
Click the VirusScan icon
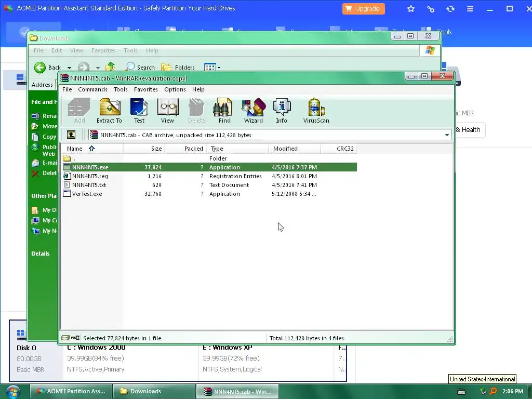316,111
